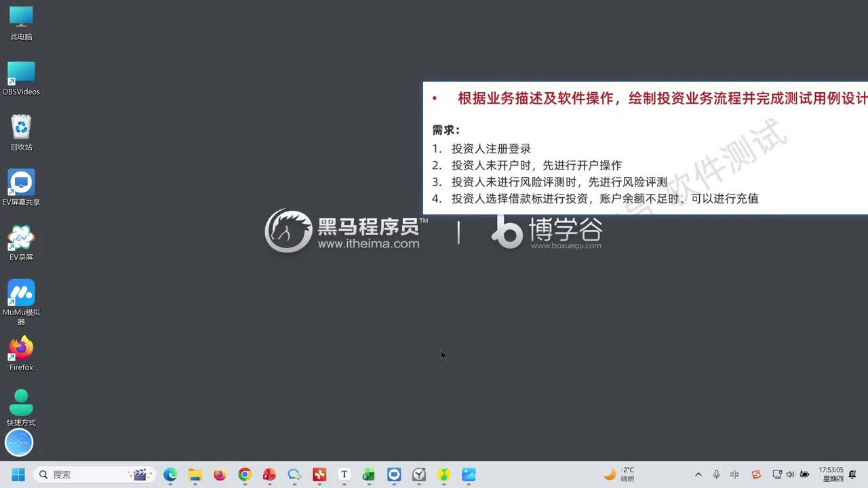Open the OBSVideos desktop shortcut
868x488 pixels.
point(21,79)
